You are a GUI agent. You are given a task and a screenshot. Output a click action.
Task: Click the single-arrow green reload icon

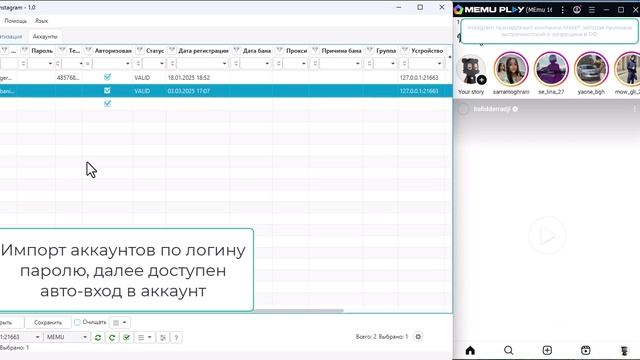click(x=112, y=338)
